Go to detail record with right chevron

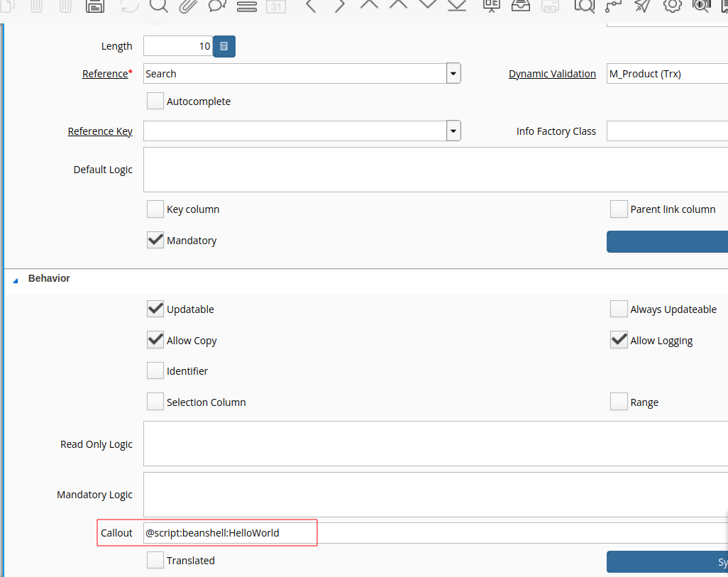340,6
